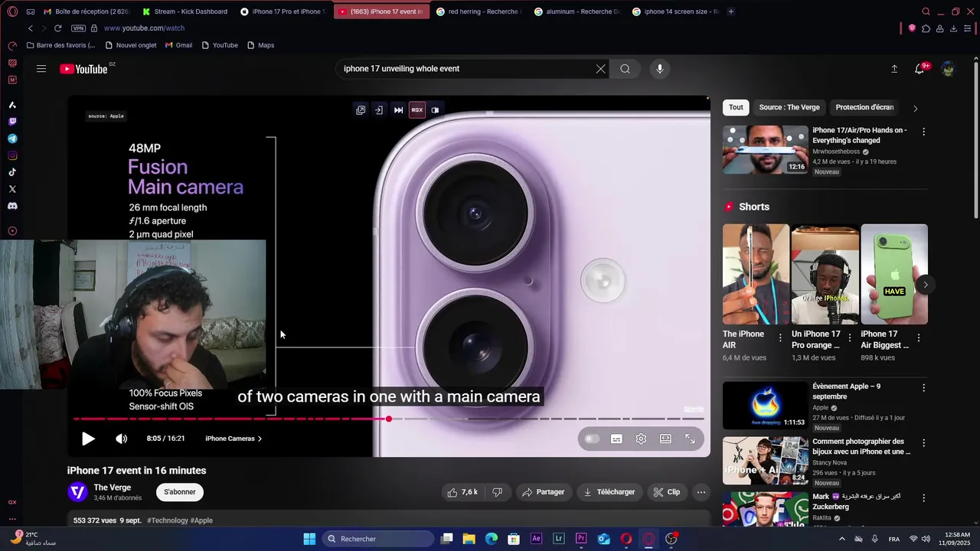Make the video fullscreen

[x=691, y=439]
